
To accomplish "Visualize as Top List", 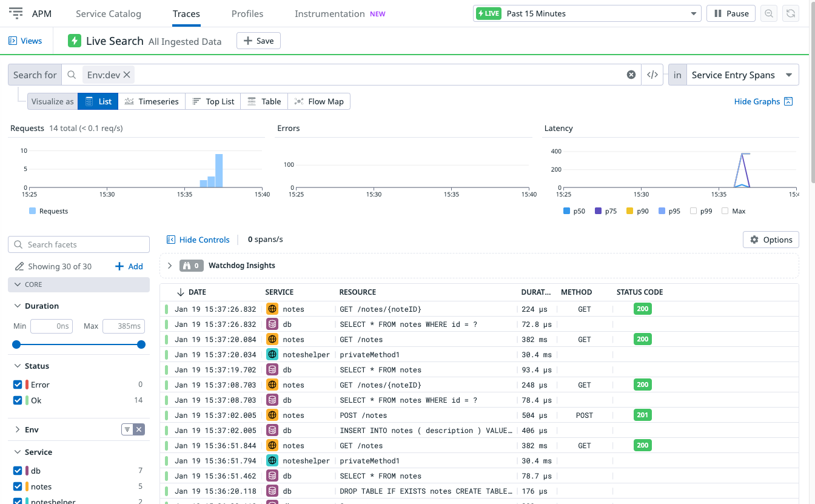I will pos(213,101).
